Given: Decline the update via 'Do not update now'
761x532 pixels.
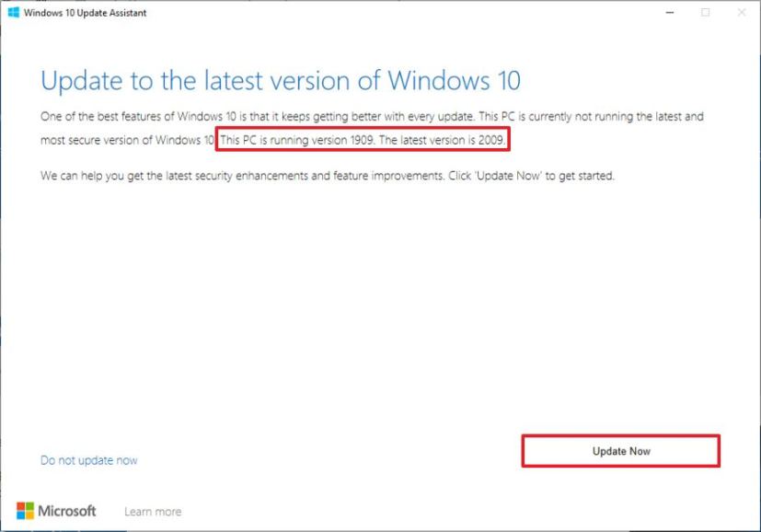Looking at the screenshot, I should 88,459.
